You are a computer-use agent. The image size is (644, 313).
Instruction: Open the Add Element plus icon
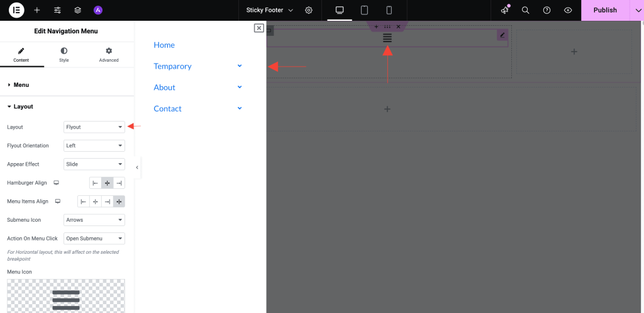coord(37,10)
